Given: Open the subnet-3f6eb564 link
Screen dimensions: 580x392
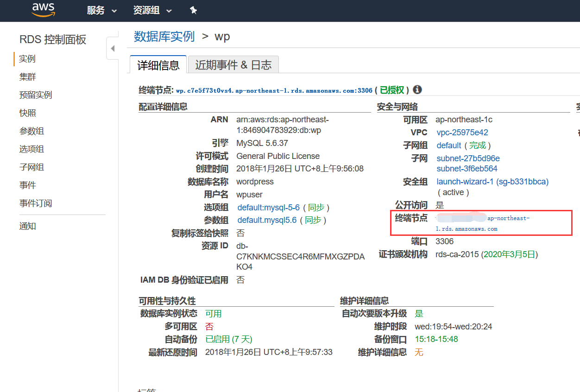Looking at the screenshot, I should tap(467, 169).
